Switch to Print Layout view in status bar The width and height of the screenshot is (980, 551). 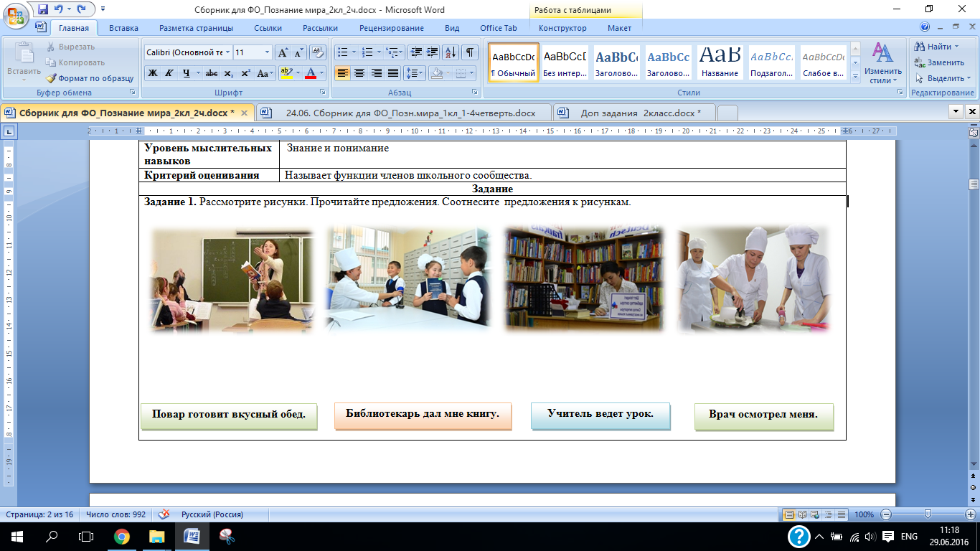790,514
